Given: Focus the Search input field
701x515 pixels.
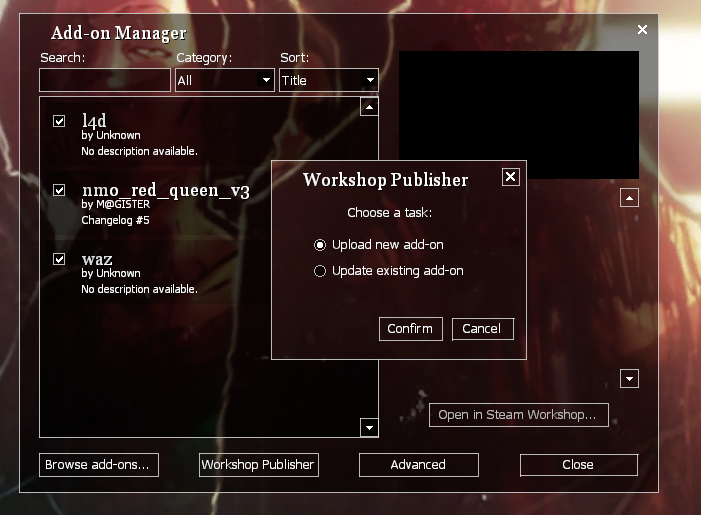Looking at the screenshot, I should [x=105, y=81].
